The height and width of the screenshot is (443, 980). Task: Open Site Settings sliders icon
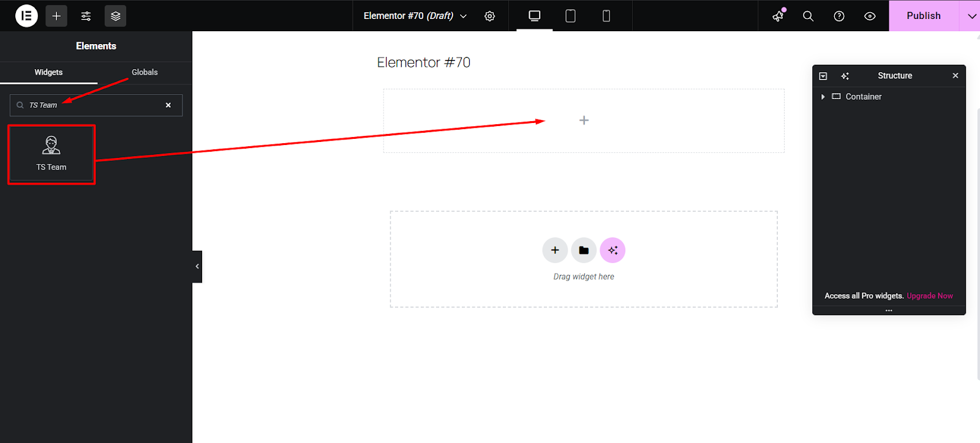coord(86,16)
